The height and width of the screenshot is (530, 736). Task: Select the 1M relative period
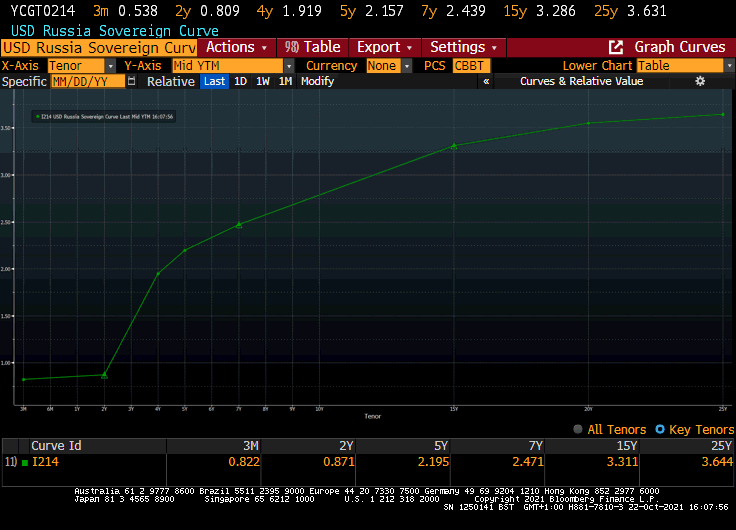click(285, 81)
